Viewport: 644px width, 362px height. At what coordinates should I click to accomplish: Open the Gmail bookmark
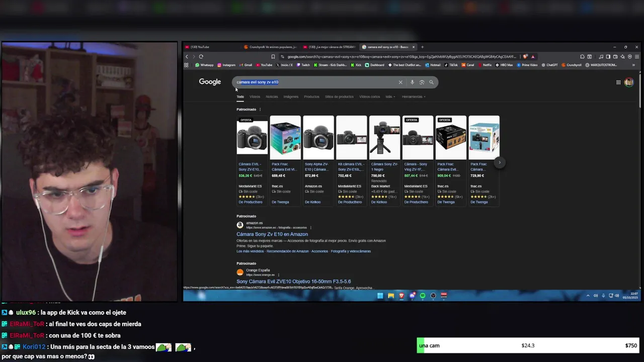pyautogui.click(x=246, y=65)
